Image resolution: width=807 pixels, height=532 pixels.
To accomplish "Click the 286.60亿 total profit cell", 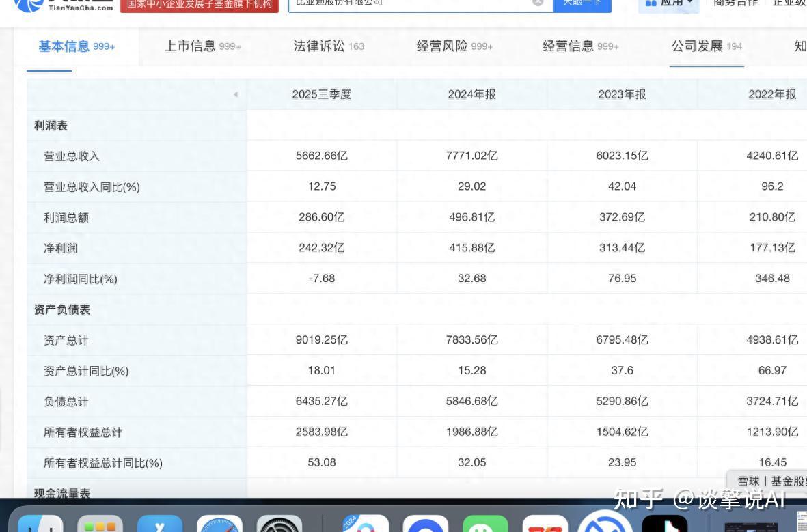I will point(322,217).
